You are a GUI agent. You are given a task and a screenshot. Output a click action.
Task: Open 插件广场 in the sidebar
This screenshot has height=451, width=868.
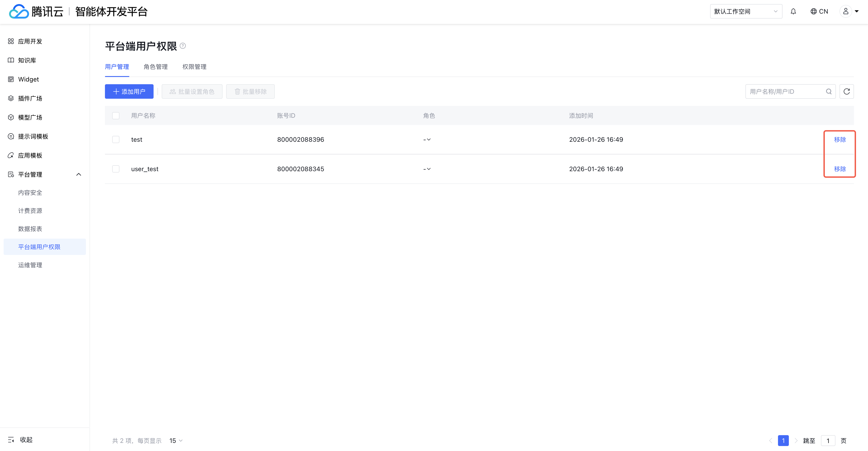coord(30,98)
